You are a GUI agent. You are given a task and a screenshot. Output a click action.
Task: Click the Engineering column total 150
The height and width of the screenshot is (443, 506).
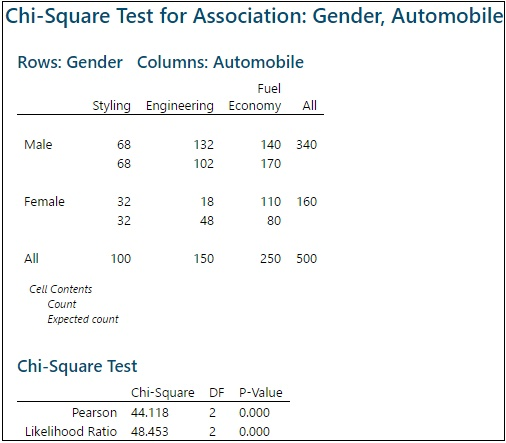click(204, 259)
